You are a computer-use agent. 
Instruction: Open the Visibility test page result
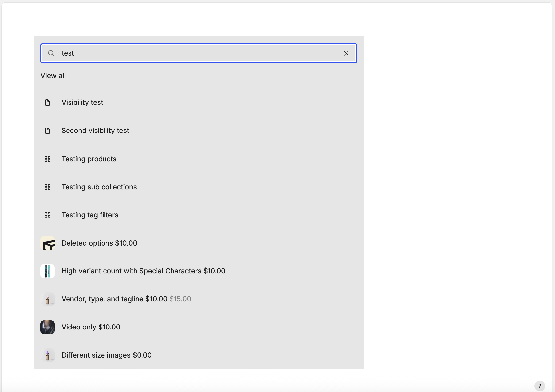(199, 102)
